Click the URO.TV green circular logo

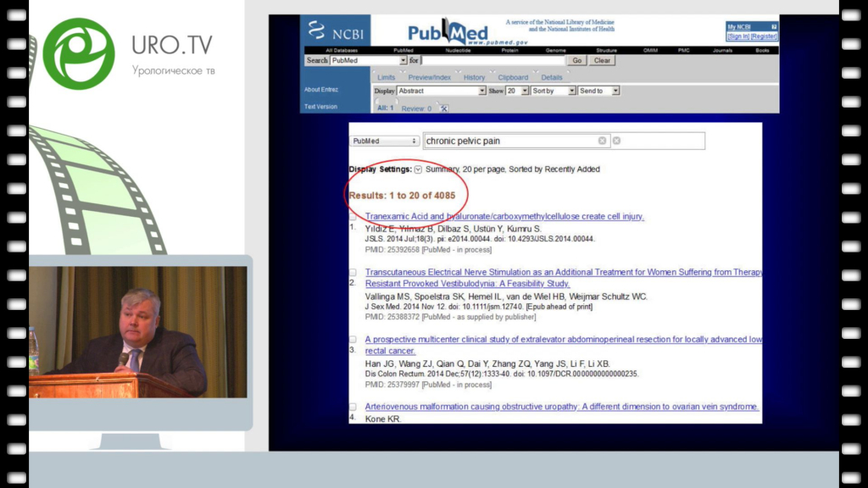click(79, 53)
